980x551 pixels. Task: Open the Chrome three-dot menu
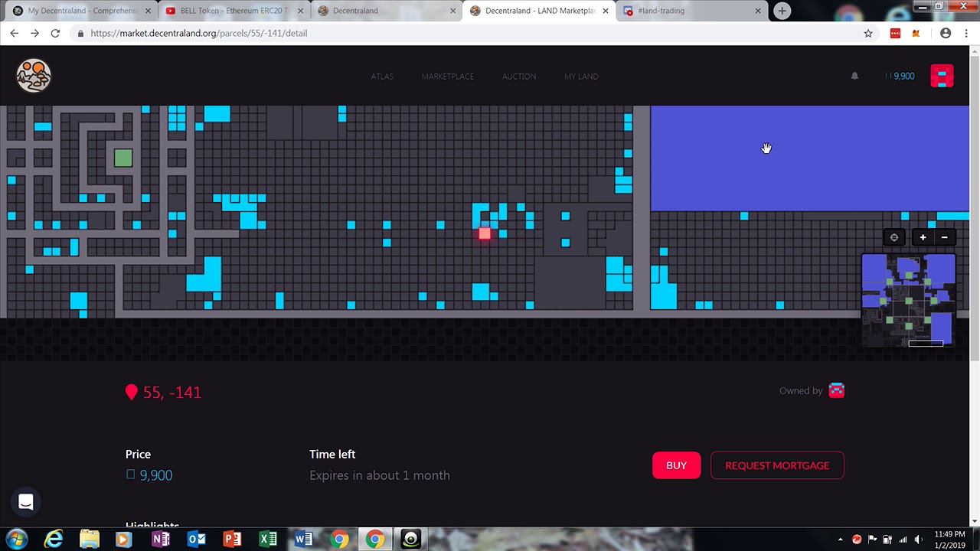(x=966, y=33)
